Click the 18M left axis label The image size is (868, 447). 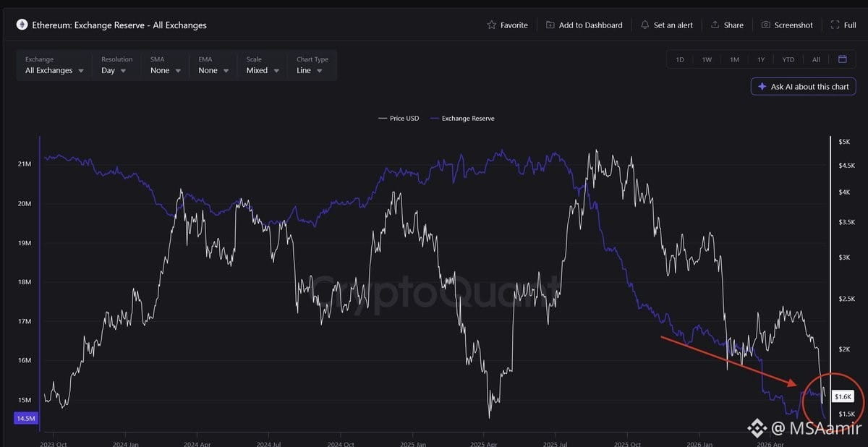tap(24, 282)
